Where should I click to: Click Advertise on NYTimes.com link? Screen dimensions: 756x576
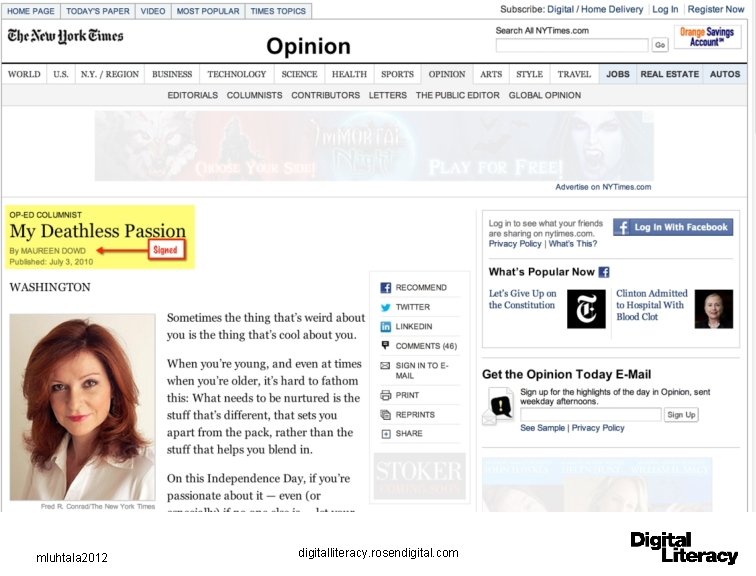603,187
